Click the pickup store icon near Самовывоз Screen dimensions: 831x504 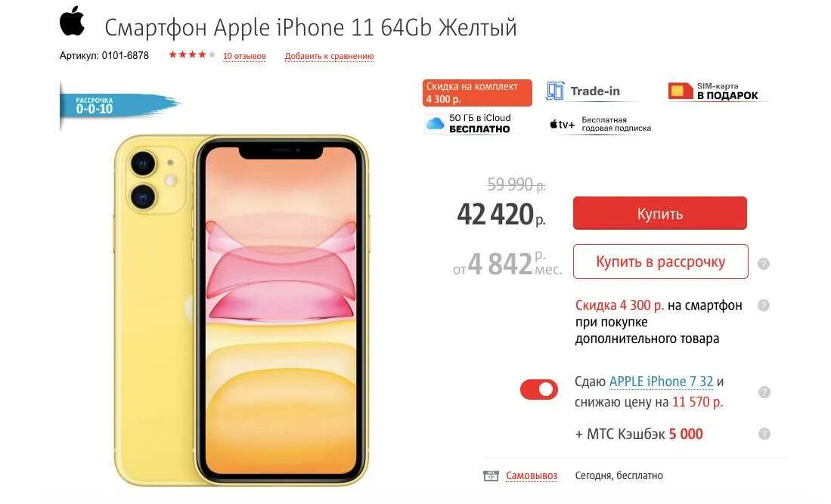[x=491, y=475]
